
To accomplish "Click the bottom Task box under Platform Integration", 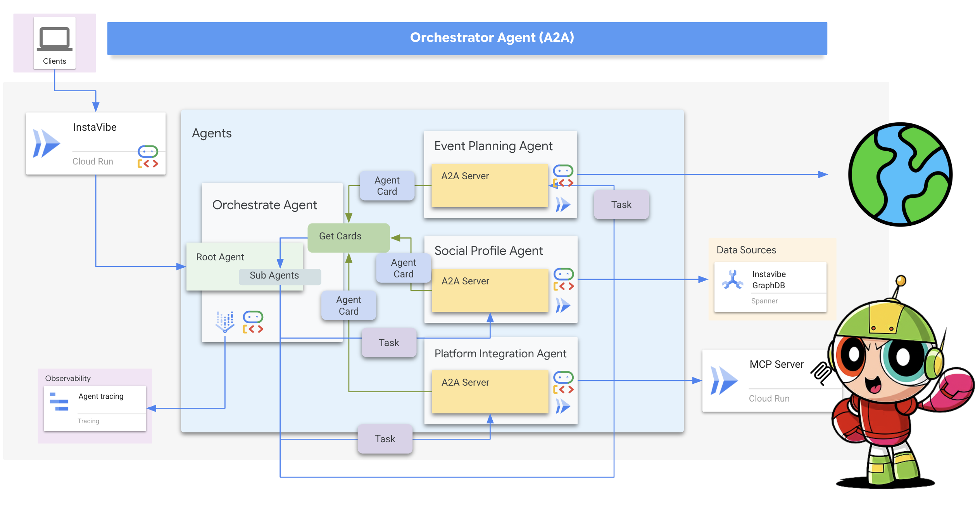I will coord(385,439).
